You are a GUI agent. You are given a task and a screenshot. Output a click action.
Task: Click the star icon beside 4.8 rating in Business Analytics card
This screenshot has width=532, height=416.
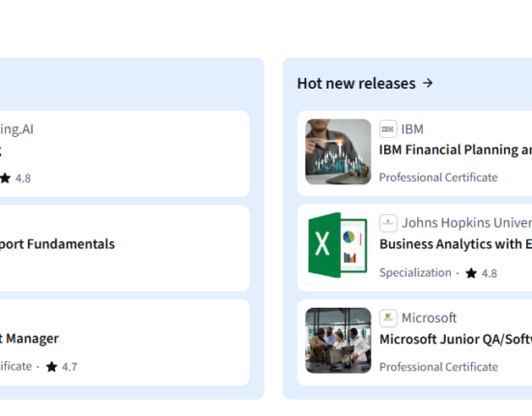pyautogui.click(x=471, y=273)
